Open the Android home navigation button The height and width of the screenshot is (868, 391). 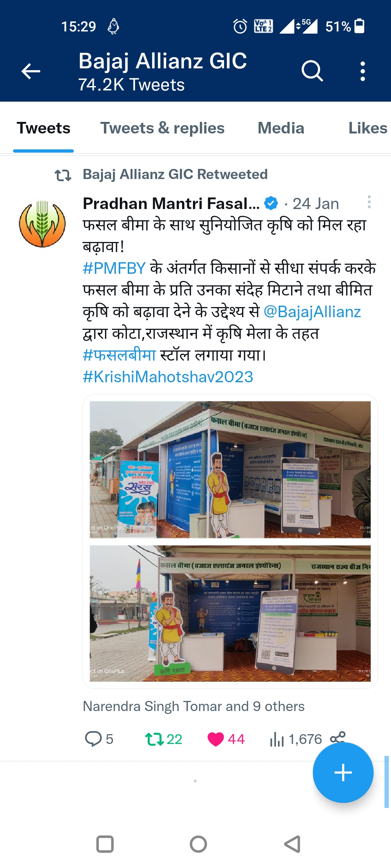click(198, 844)
